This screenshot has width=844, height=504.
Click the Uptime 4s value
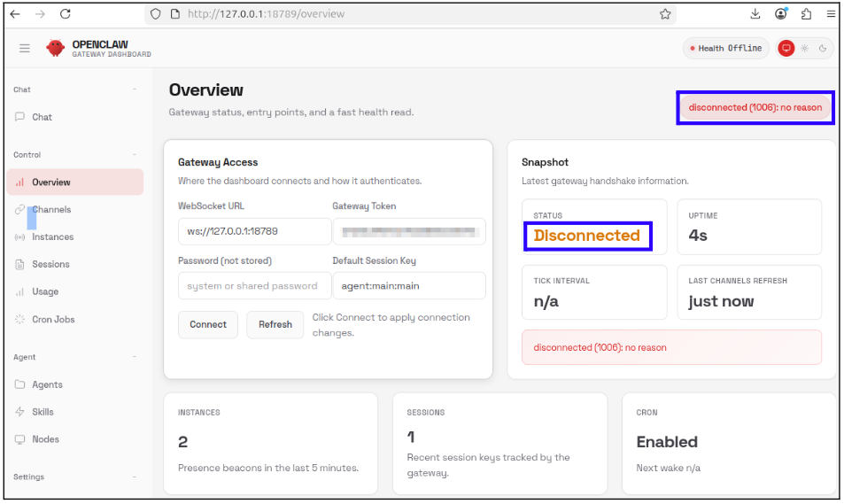click(x=698, y=236)
